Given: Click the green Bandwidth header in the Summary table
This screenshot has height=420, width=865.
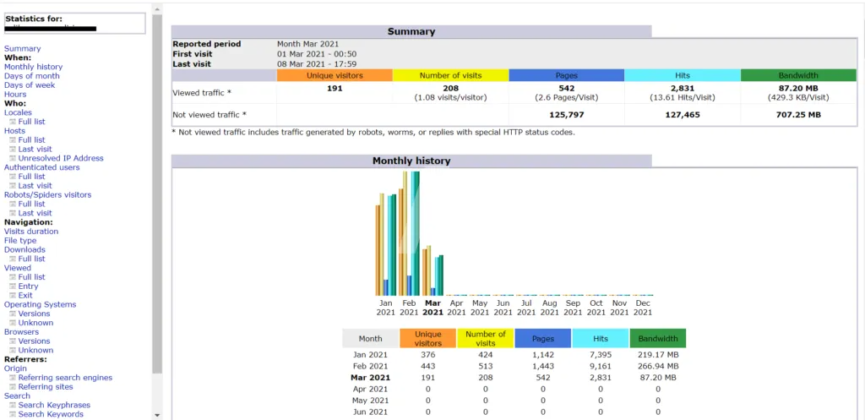Looking at the screenshot, I should [x=798, y=75].
